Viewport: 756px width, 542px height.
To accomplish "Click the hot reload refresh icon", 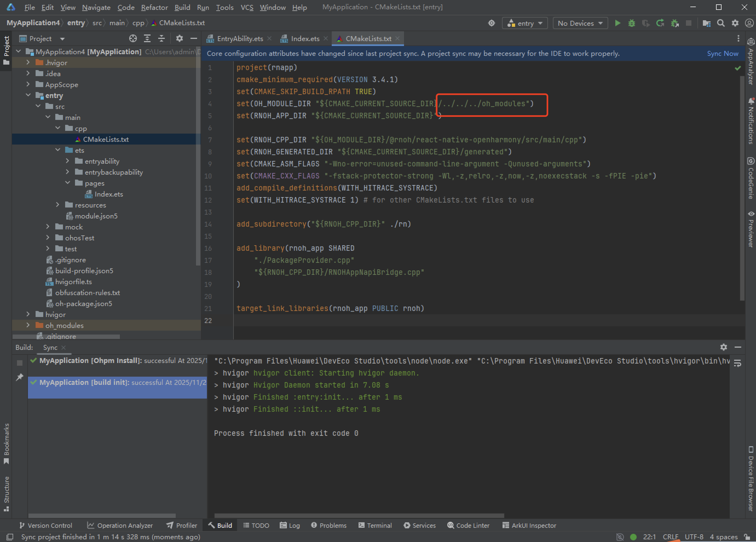I will [660, 23].
